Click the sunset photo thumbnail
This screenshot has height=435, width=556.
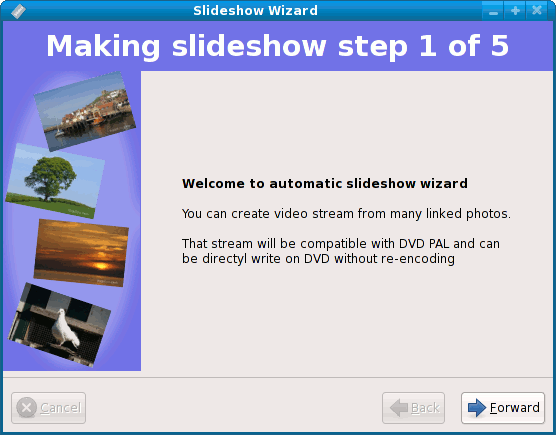pyautogui.click(x=81, y=253)
